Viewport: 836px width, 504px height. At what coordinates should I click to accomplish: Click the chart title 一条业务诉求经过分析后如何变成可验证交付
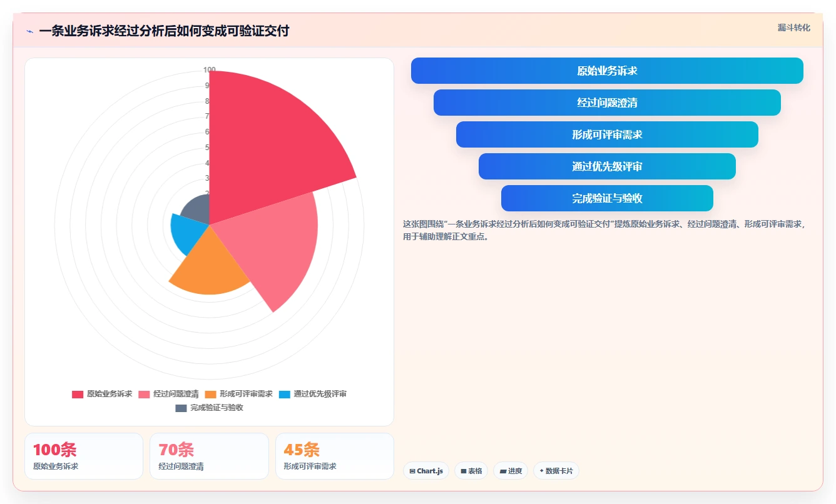[164, 31]
